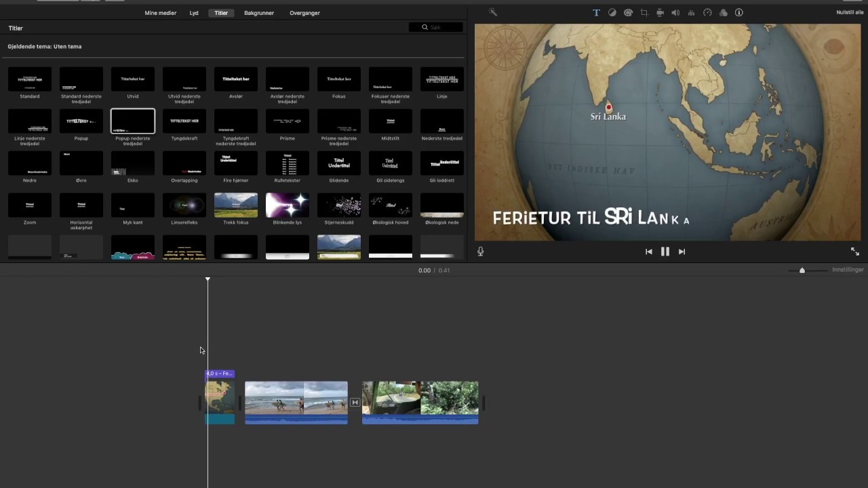
Task: Choose the Gli sidelengs title style
Action: point(391,163)
